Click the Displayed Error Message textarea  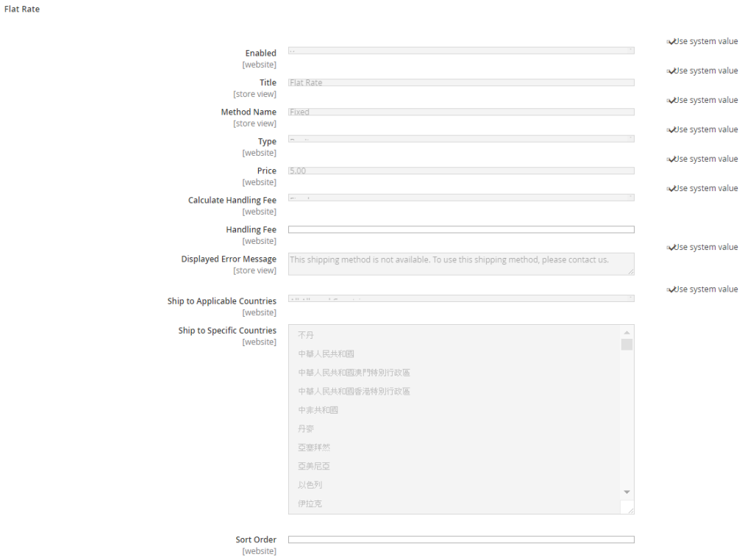coord(456,264)
